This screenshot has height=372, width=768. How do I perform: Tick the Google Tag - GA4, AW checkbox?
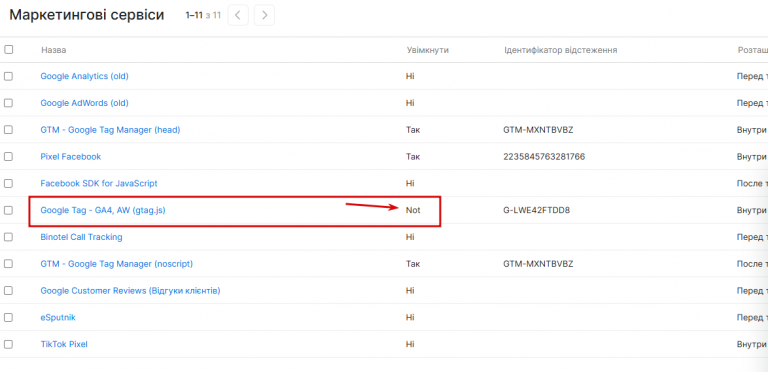tap(8, 210)
